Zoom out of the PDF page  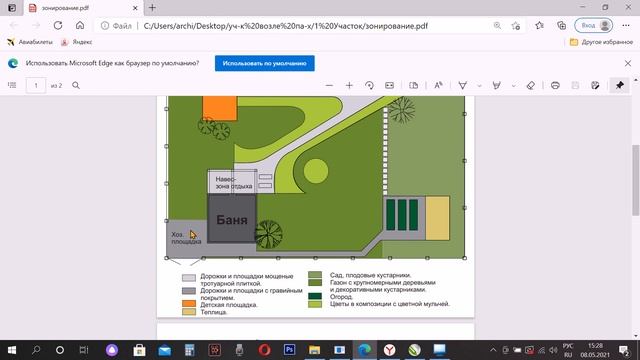pyautogui.click(x=329, y=85)
